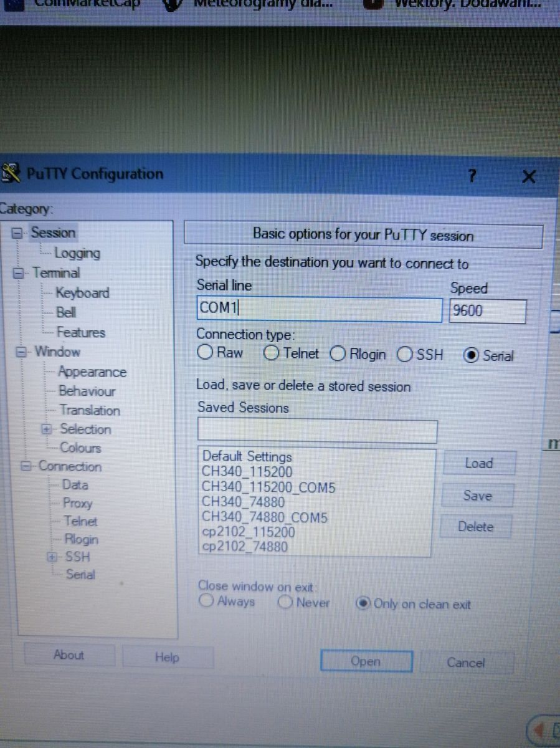Screen dimensions: 560x748
Task: Focus the Serial line field
Action: [x=319, y=308]
